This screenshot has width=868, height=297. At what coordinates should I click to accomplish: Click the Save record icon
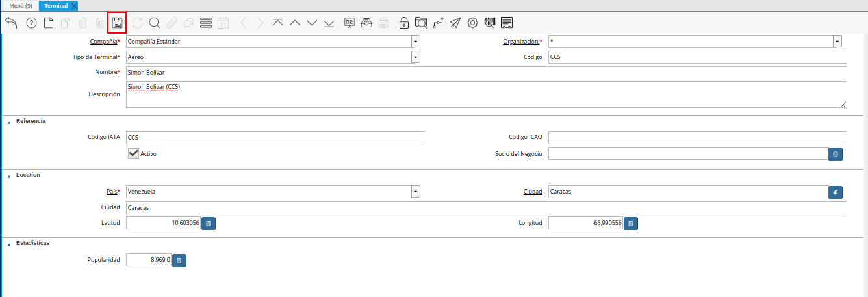click(117, 23)
